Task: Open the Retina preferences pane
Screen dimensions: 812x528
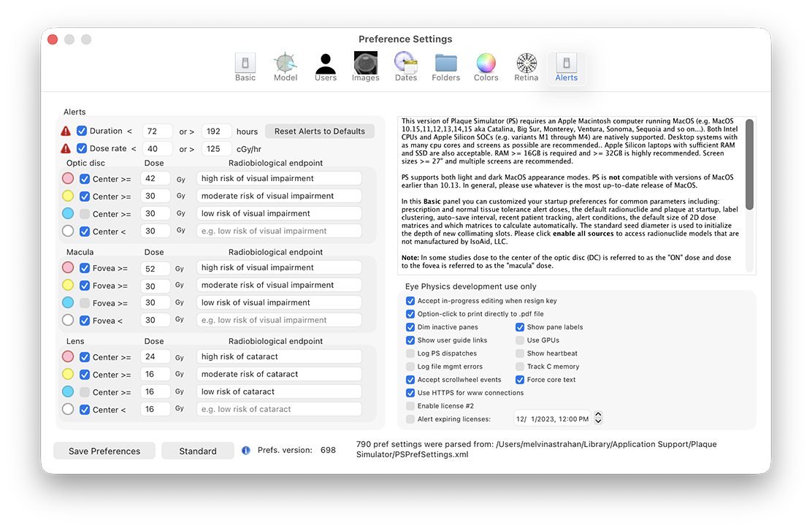Action: click(526, 67)
